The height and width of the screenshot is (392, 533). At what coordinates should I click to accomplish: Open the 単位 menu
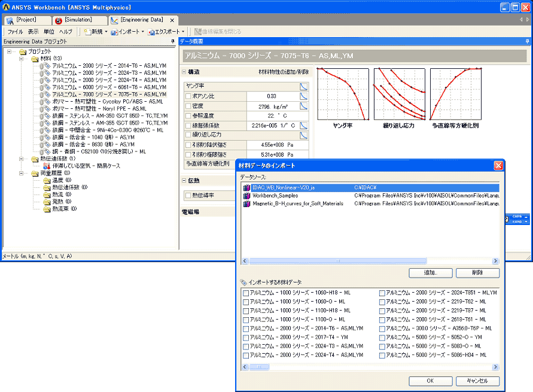(49, 32)
